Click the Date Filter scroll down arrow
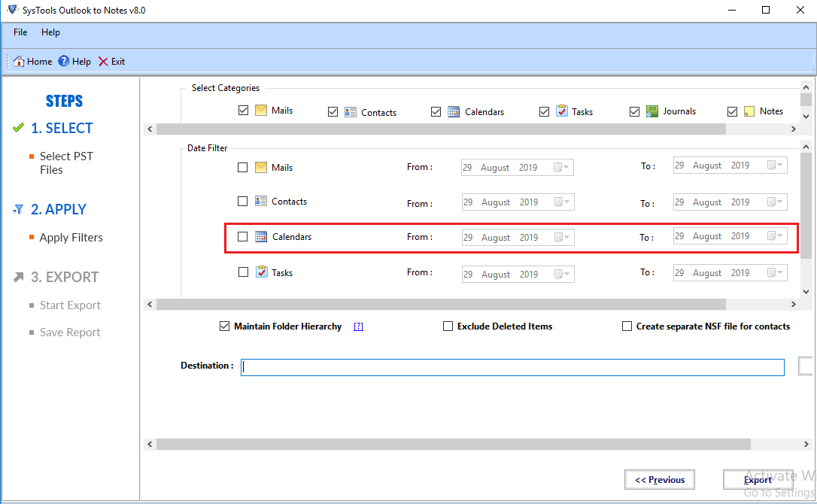 pos(806,292)
